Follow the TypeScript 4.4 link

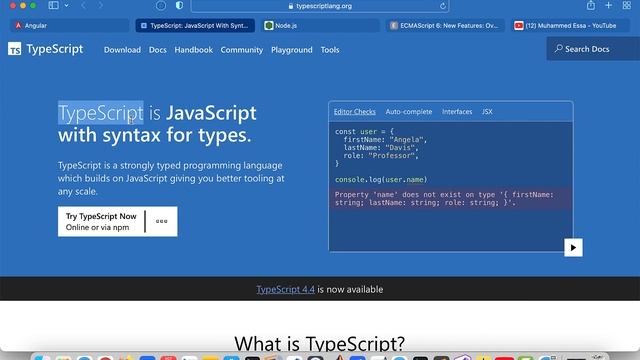tap(285, 289)
